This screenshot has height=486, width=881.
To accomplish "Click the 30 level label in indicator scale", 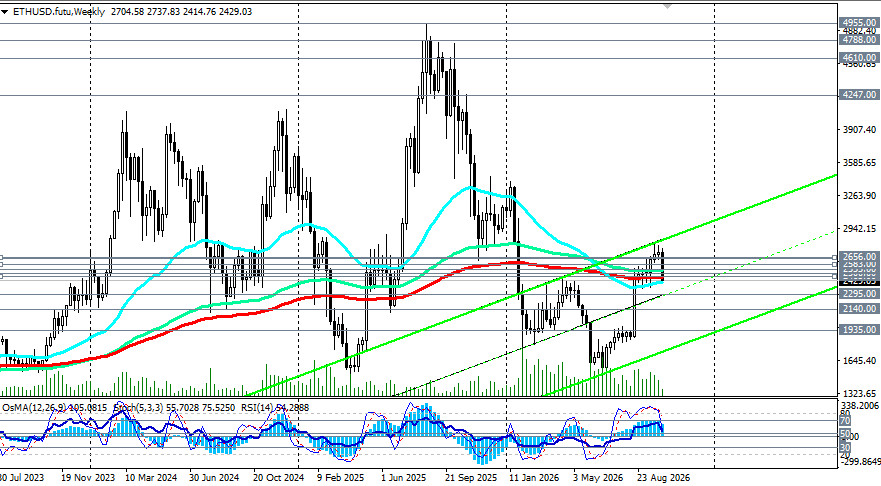I will coord(845,448).
